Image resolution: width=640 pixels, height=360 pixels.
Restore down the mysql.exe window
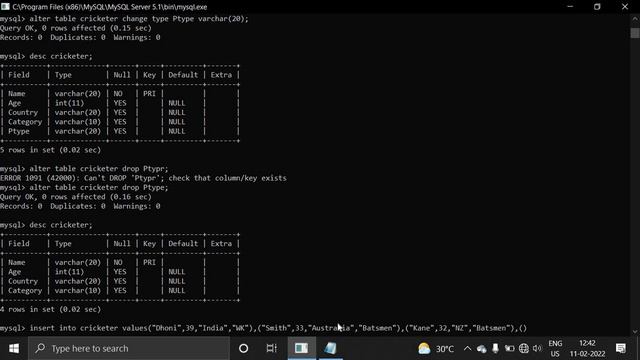point(597,7)
